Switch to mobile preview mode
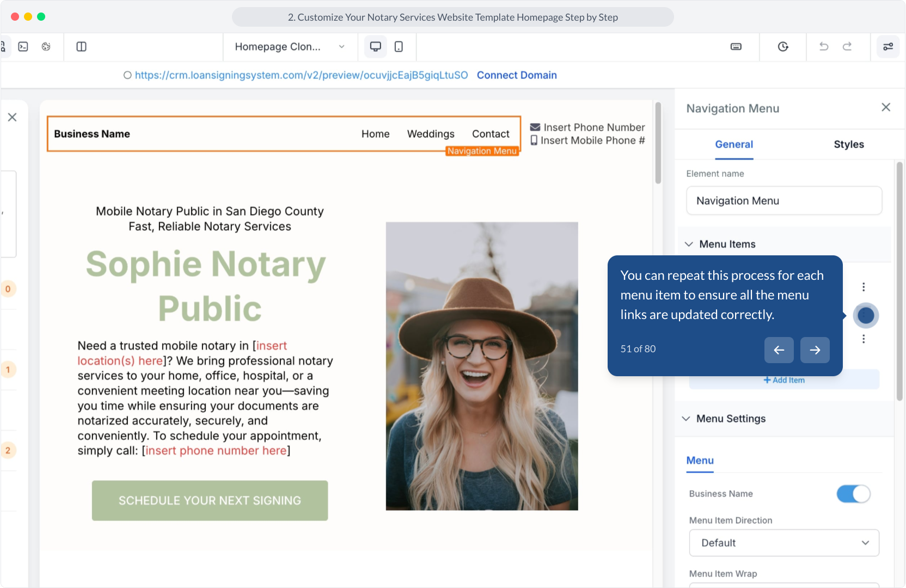906x588 pixels. 399,47
